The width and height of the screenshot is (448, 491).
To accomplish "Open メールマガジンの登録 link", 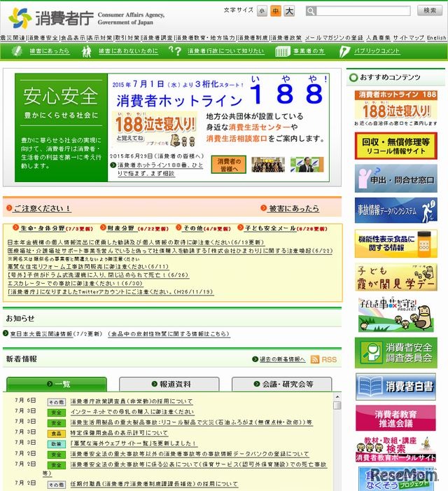I will [x=334, y=38].
